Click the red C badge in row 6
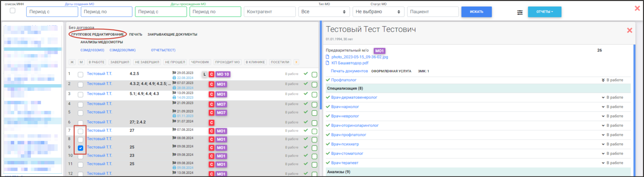 (x=211, y=123)
